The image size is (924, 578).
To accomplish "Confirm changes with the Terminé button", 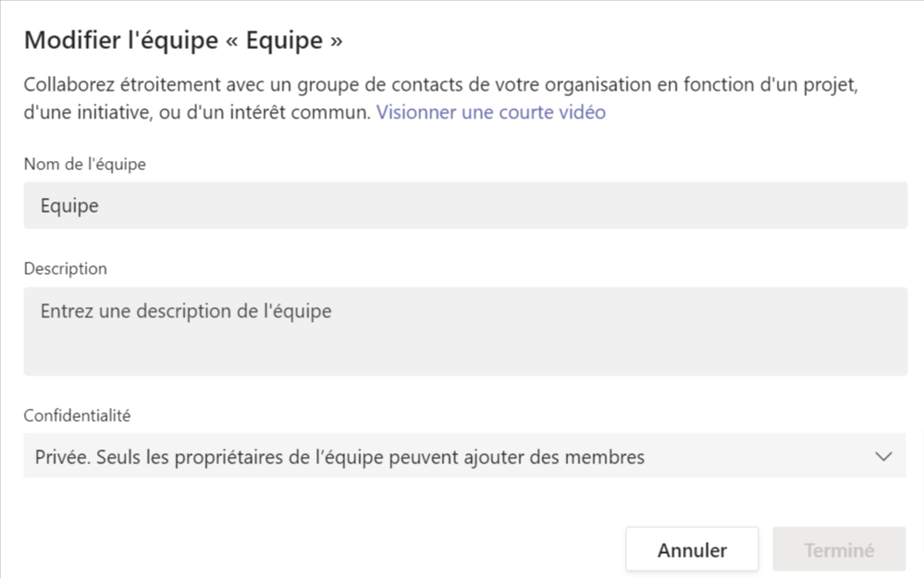I will pos(839,549).
